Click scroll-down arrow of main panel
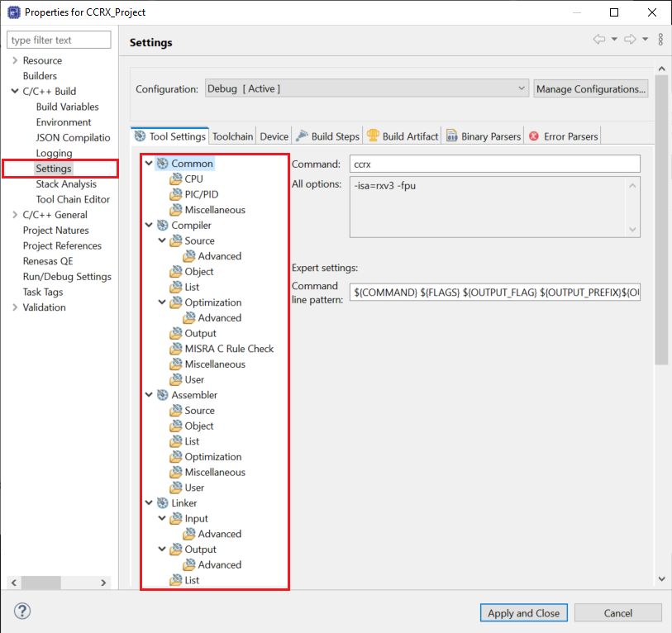The height and width of the screenshot is (633, 672). (661, 579)
